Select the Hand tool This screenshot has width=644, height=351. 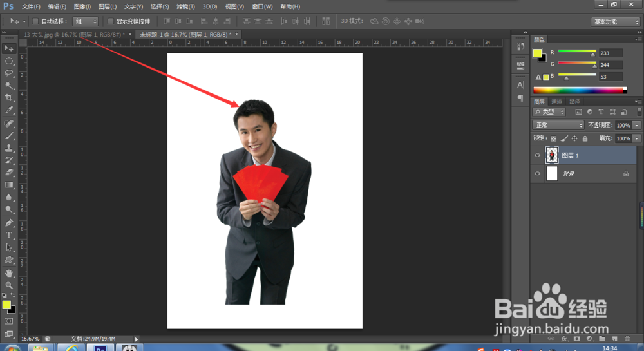point(8,273)
